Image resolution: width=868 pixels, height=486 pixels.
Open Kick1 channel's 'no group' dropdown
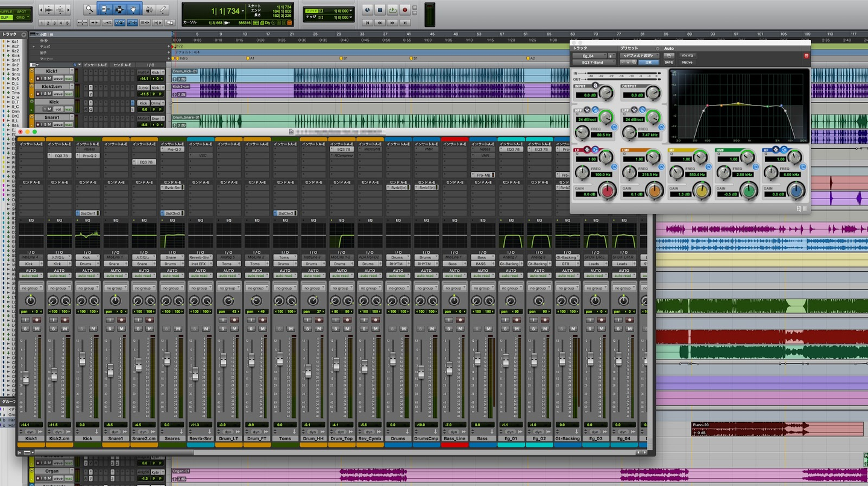31,288
